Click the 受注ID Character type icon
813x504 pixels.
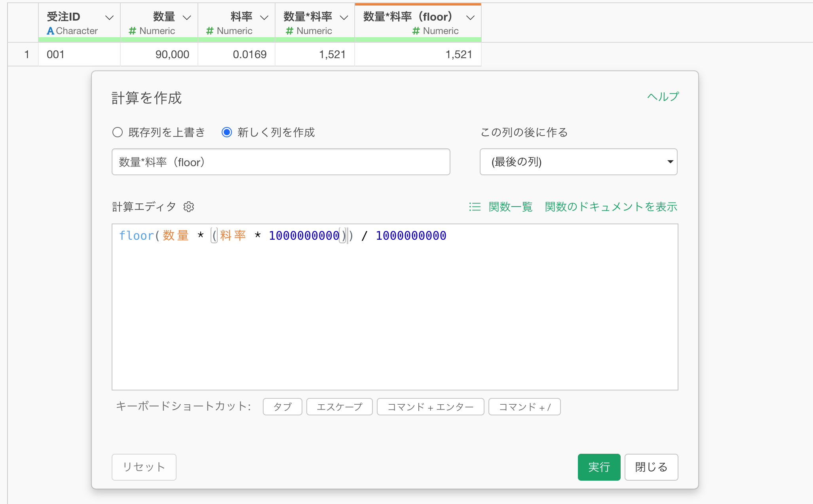point(50,31)
